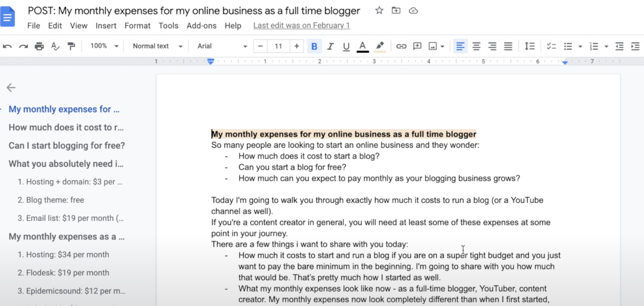Set left text alignment
Viewport: 644px width, 306px height.
tap(460, 46)
